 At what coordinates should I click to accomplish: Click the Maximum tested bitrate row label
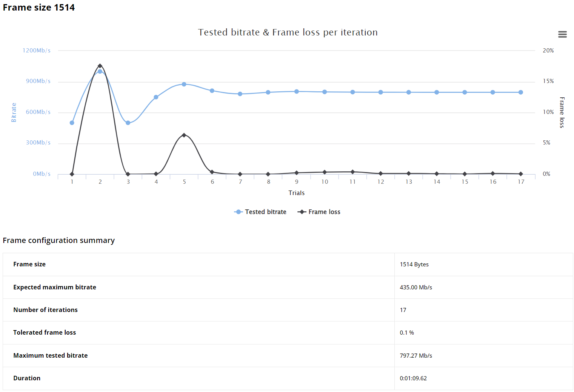point(50,355)
